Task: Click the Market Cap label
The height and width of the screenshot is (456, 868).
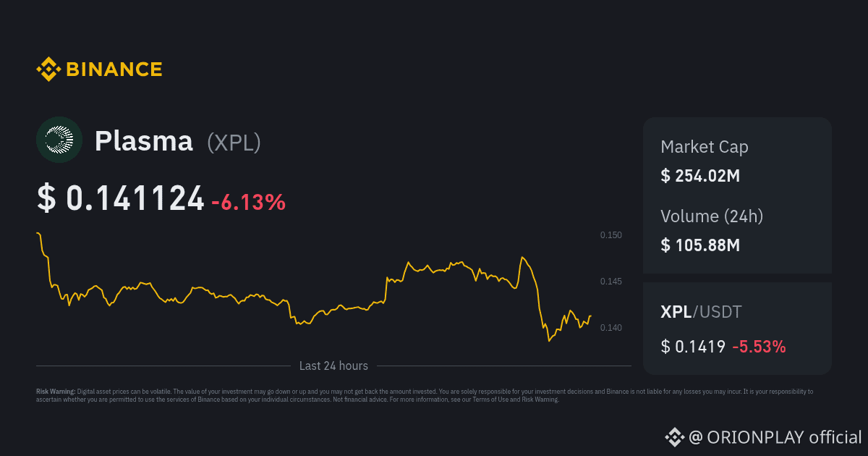Action: (705, 147)
